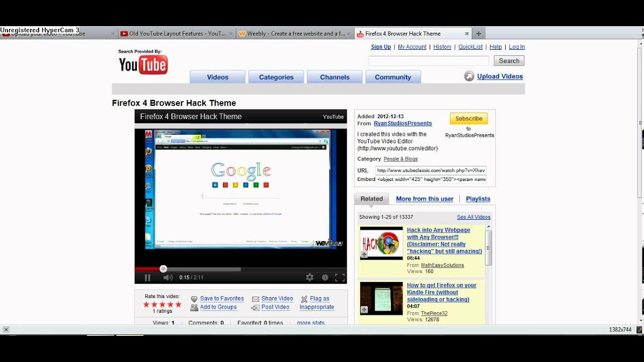Image resolution: width=644 pixels, height=362 pixels.
Task: Click the YouTube logo
Action: (x=143, y=65)
